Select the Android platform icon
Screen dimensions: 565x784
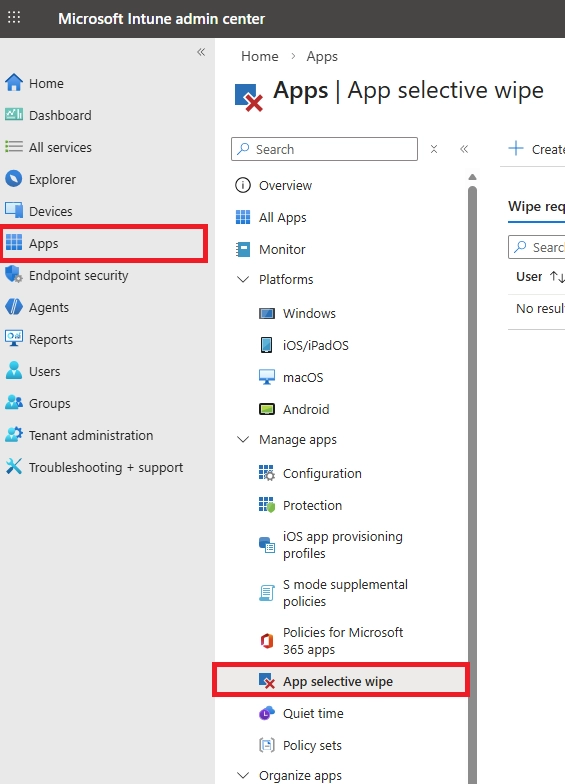click(267, 410)
